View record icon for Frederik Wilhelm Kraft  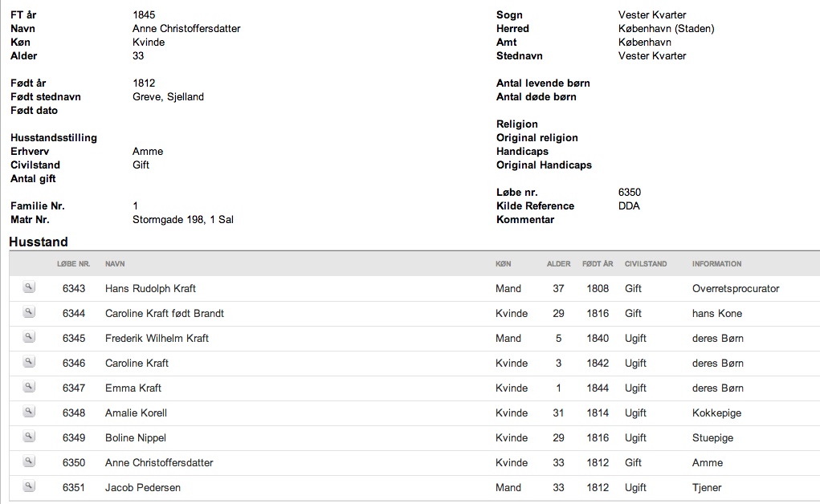coord(29,337)
